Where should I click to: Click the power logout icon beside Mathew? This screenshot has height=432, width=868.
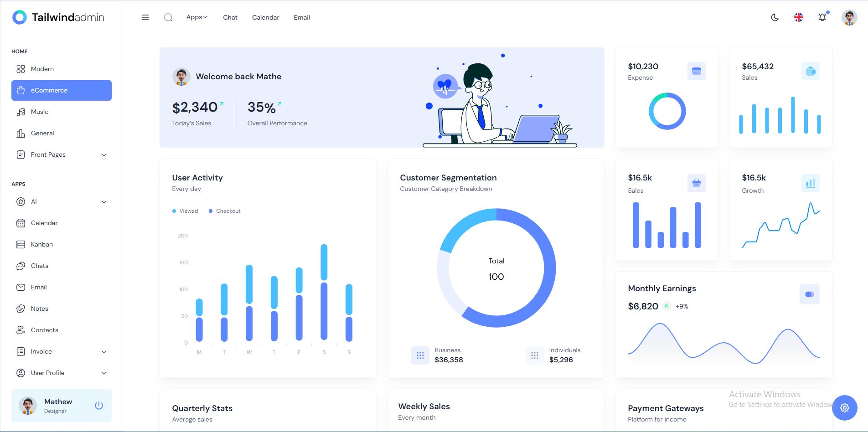pyautogui.click(x=98, y=406)
